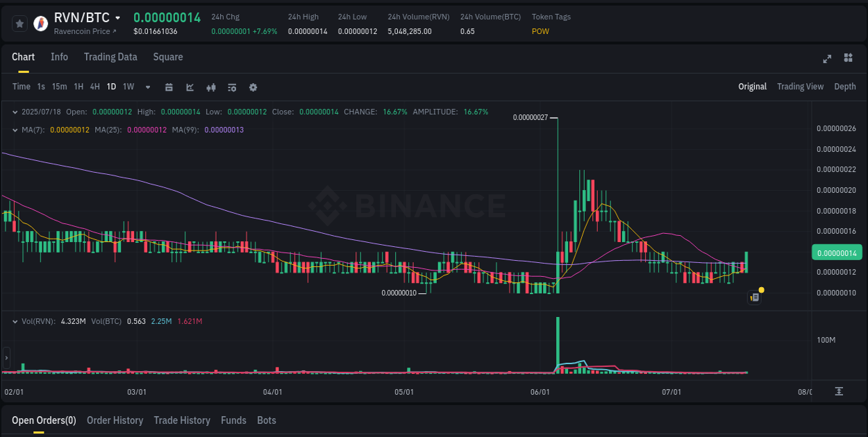868x437 pixels.
Task: Switch to Time line chart view
Action: coord(22,87)
